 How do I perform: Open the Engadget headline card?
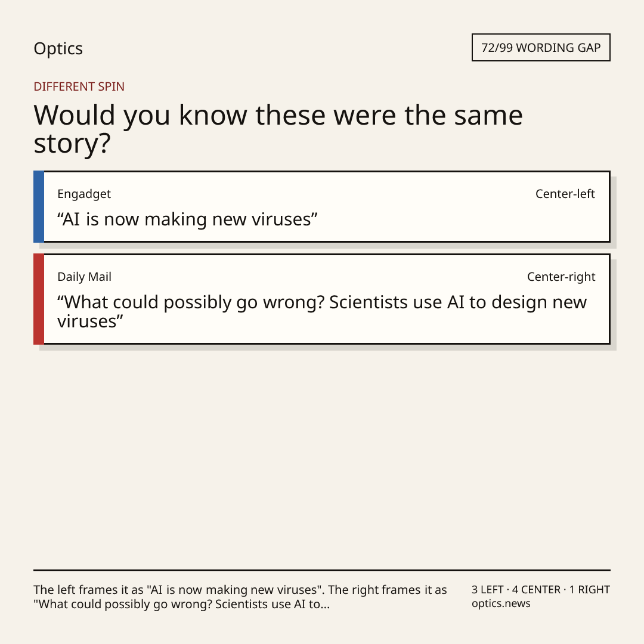point(322,206)
